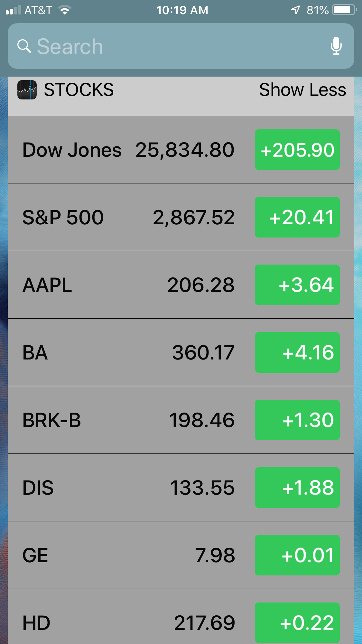Open the HD stock entry
Viewport: 362px width, 644px height.
181,617
